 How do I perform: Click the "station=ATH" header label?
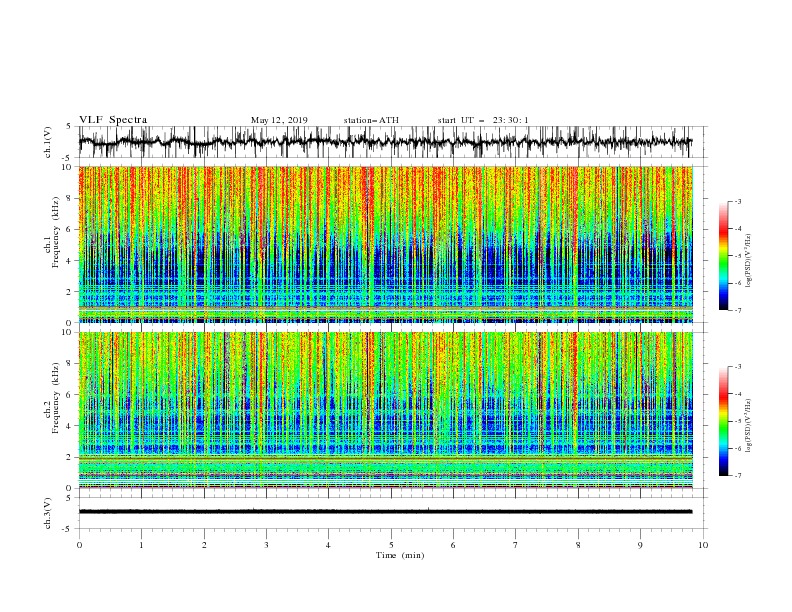[x=371, y=120]
